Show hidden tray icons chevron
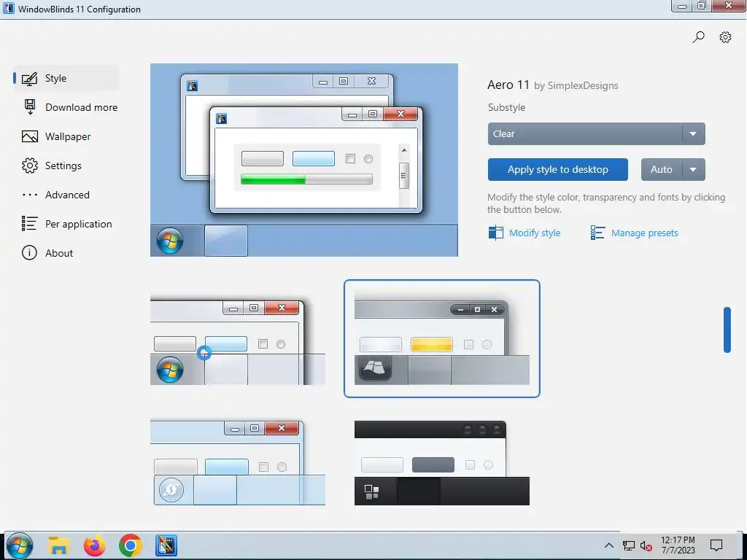Viewport: 747px width, 560px height. [609, 545]
